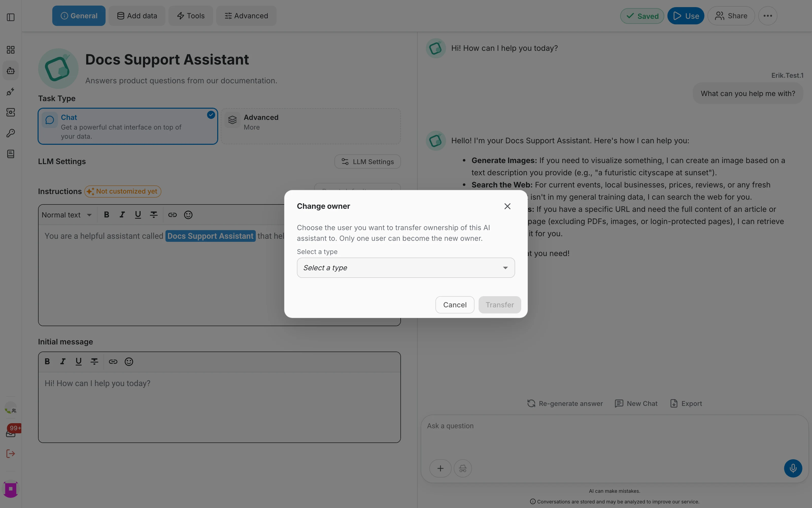Screen dimensions: 812x508
Task: Open the dashboard grid icon in sidebar
Action: click(x=11, y=50)
